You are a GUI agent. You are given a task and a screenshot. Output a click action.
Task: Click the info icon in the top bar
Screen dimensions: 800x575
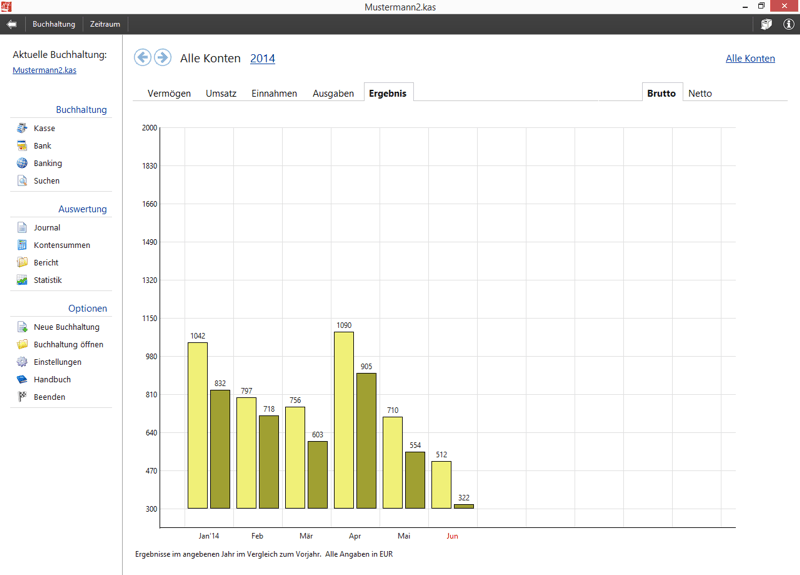(x=789, y=24)
